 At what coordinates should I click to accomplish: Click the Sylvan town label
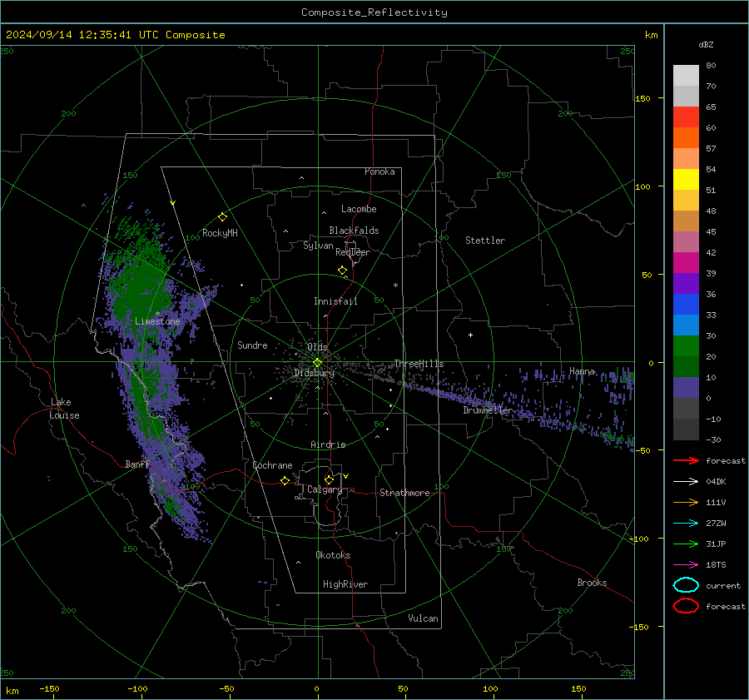318,246
